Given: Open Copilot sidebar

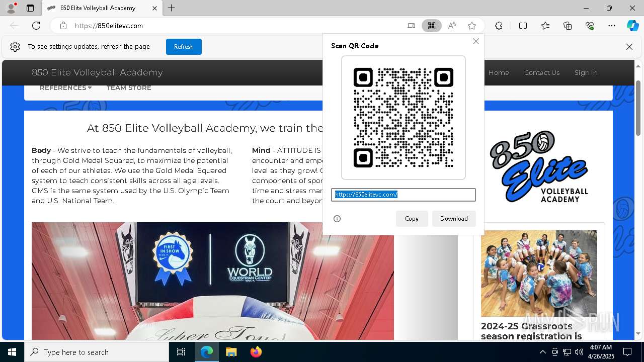Looking at the screenshot, I should tap(632, 26).
